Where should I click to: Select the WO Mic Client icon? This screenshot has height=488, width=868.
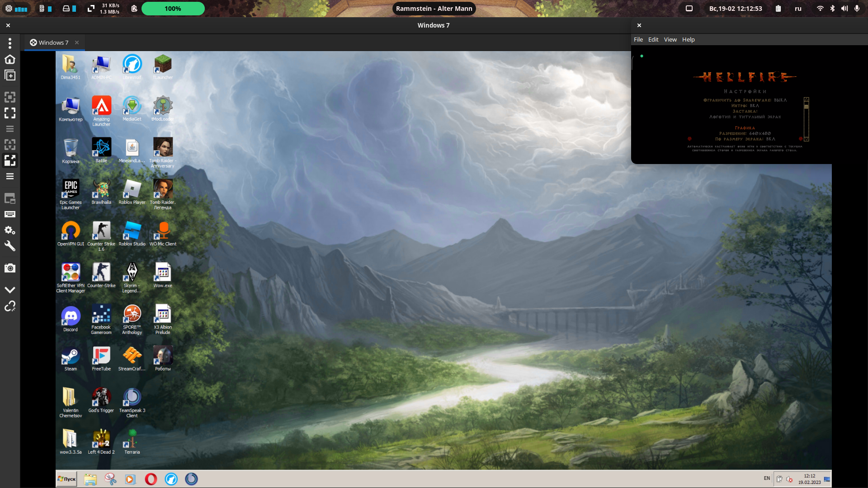163,234
